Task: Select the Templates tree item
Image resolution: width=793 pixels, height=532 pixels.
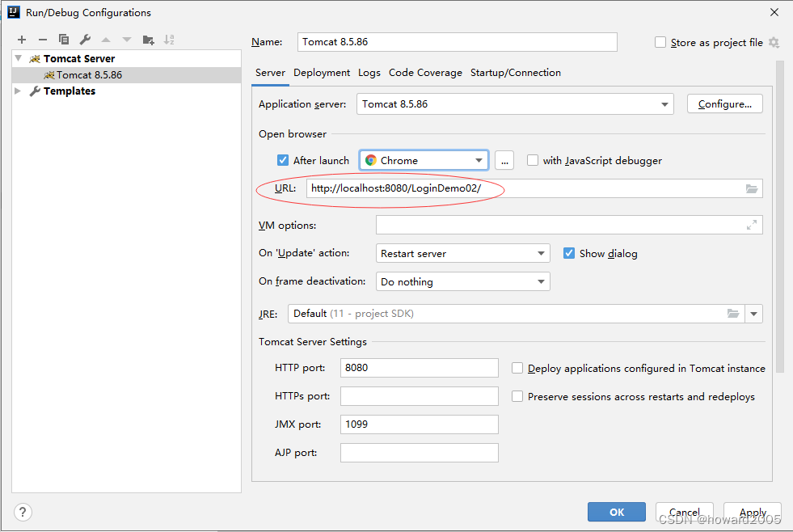Action: coord(126,91)
